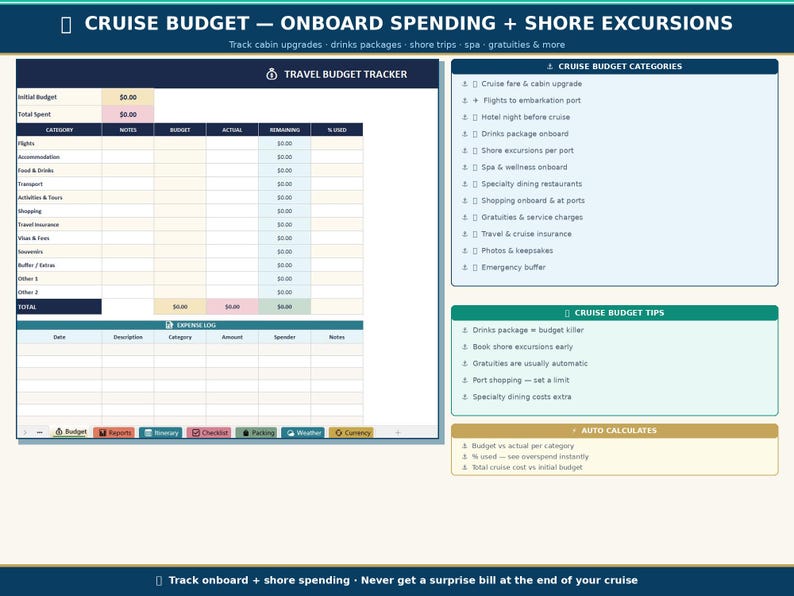Click anchor bullet beside Cruise fare & cabin upgrade
The width and height of the screenshot is (794, 596).
465,84
